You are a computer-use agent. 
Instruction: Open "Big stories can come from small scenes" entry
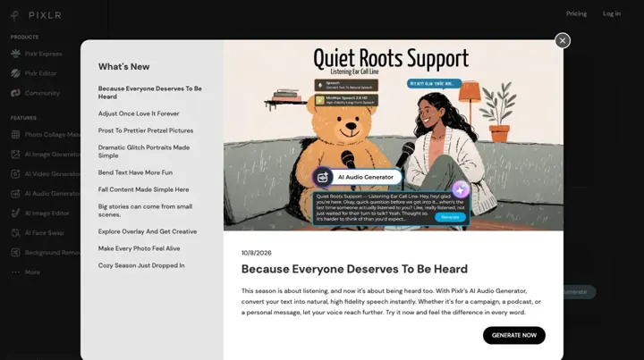point(145,210)
